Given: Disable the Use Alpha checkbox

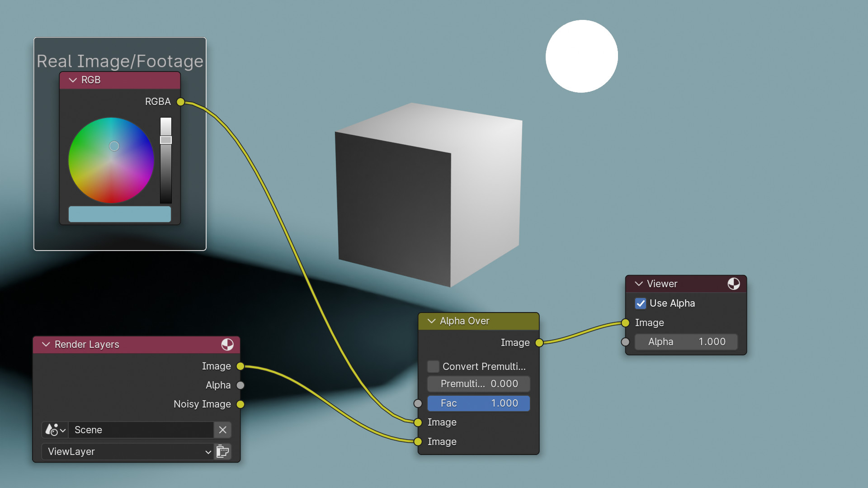Looking at the screenshot, I should 641,303.
